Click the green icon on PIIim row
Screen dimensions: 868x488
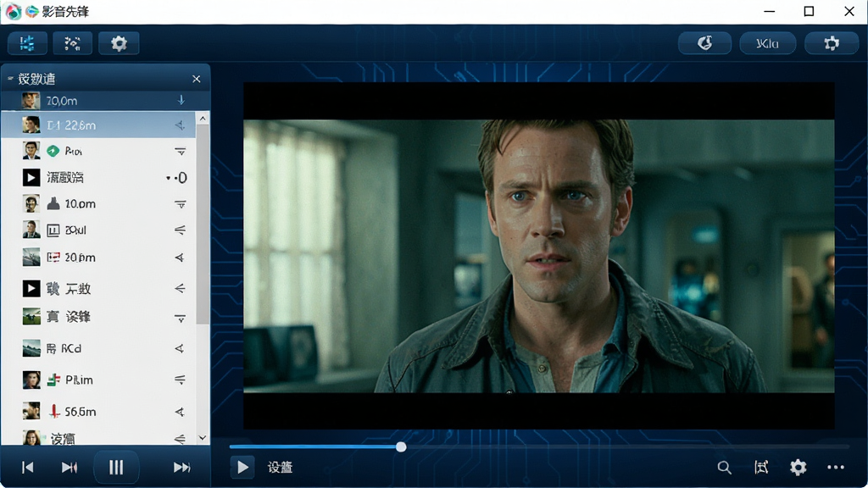[53, 380]
